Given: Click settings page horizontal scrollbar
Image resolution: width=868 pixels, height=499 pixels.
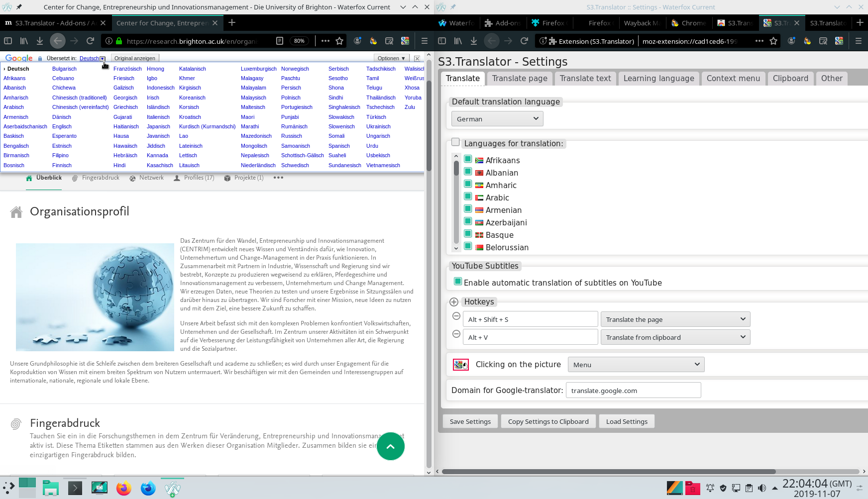Looking at the screenshot, I should 609,471.
